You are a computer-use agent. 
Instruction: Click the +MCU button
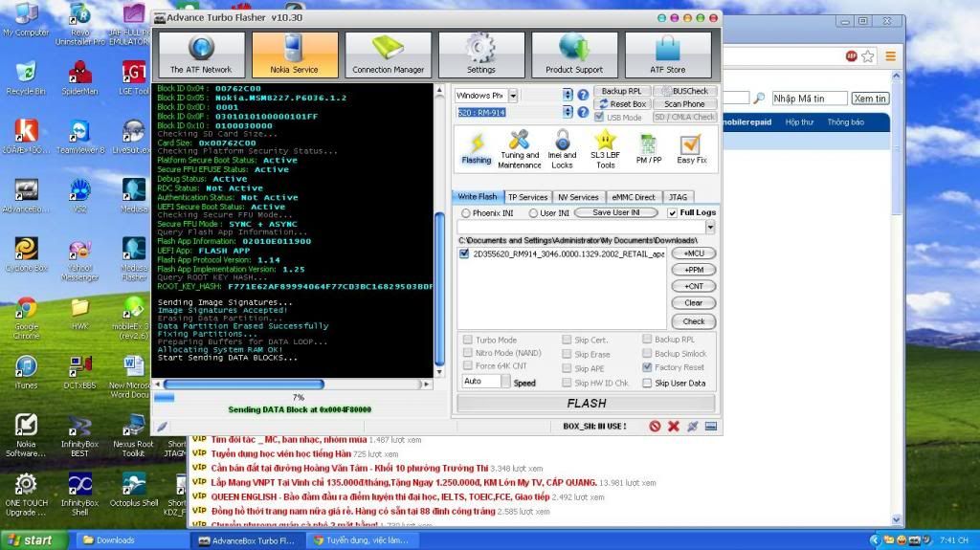(x=694, y=253)
